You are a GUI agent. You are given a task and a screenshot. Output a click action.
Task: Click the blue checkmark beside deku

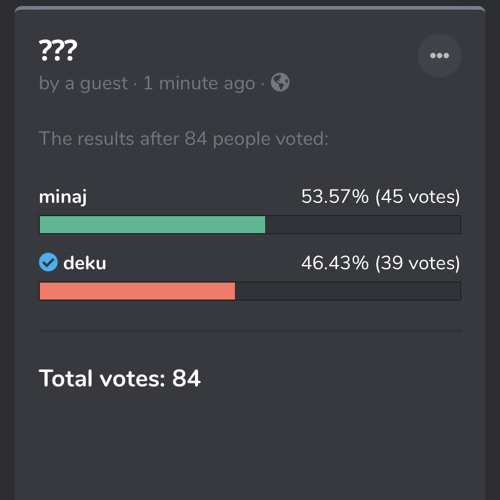[x=48, y=262]
